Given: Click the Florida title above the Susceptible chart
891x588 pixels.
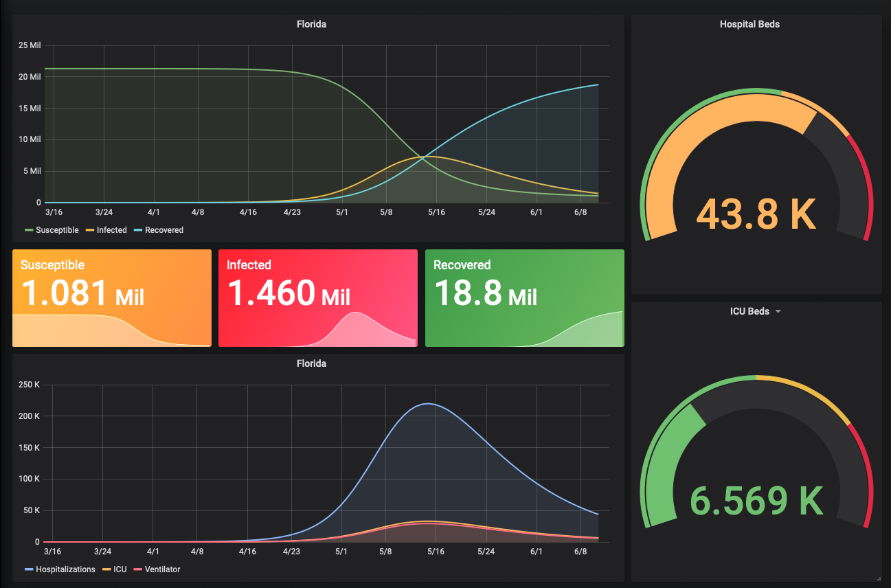Looking at the screenshot, I should pos(311,24).
